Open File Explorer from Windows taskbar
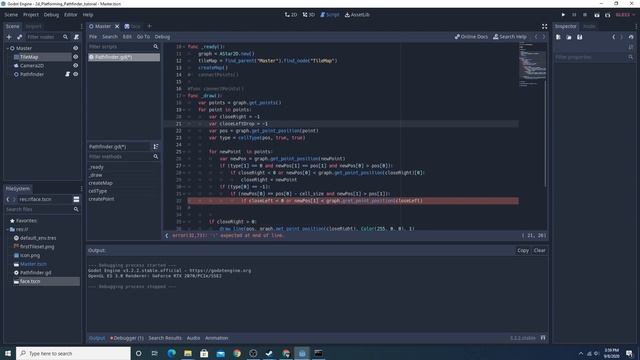This screenshot has width=640, height=360. pyautogui.click(x=188, y=353)
